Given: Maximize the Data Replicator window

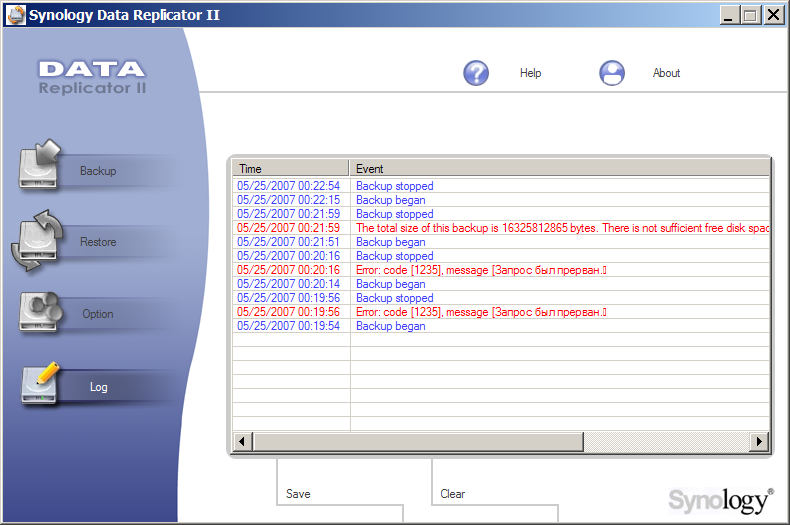Looking at the screenshot, I should 750,15.
